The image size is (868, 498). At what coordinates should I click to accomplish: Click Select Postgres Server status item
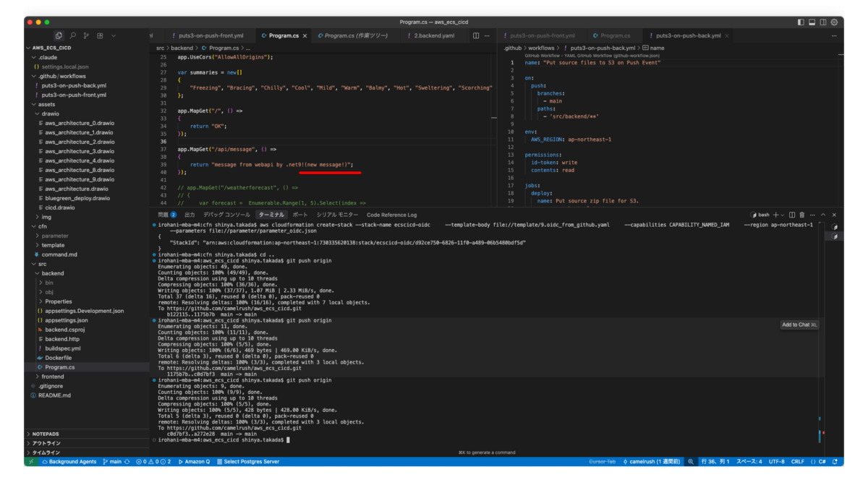(247, 461)
